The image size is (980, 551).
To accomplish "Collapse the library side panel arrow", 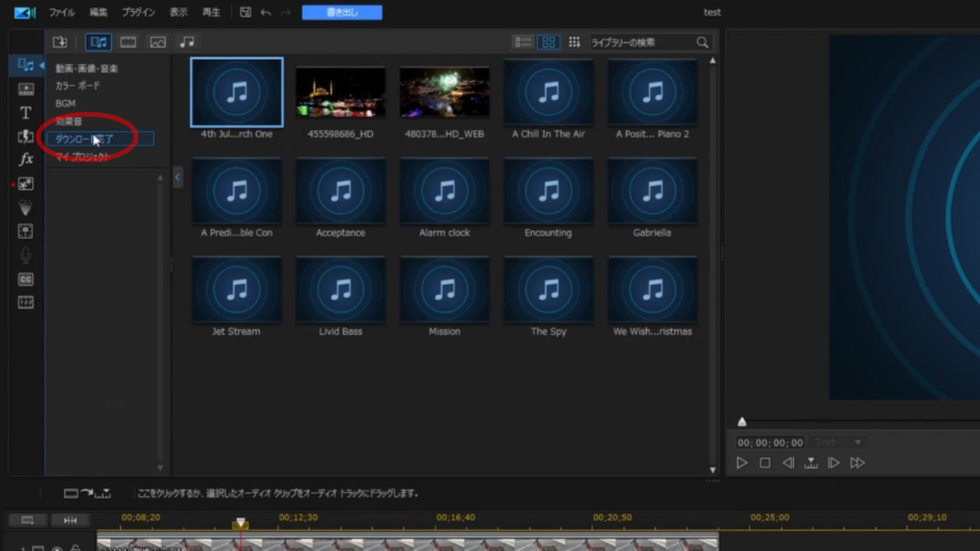I will point(178,177).
